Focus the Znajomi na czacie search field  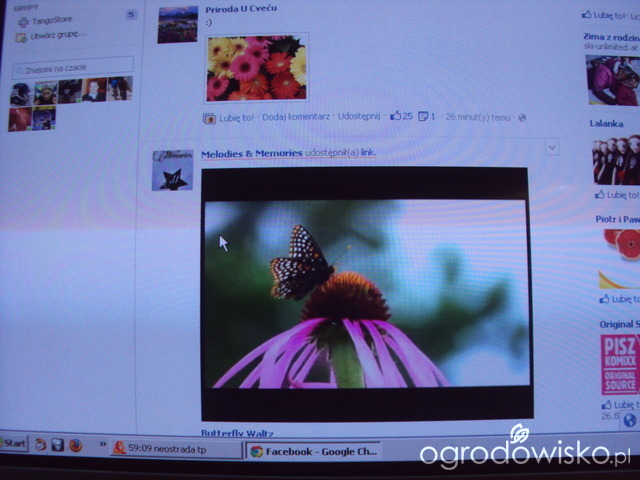[x=73, y=67]
